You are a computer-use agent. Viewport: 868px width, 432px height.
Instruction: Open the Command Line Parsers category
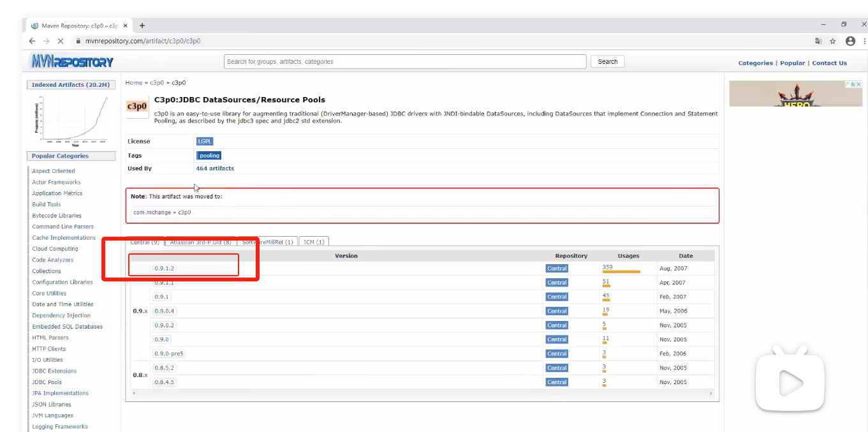point(63,227)
